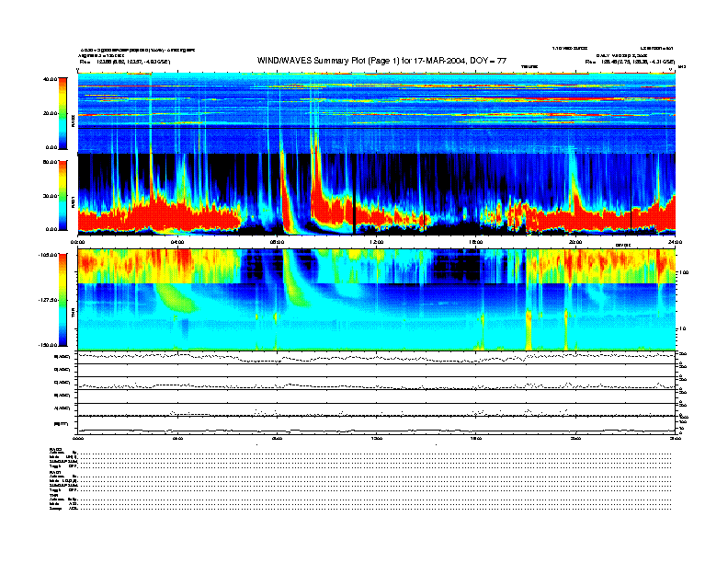728x563 pixels.
Task: Select the 12:00 tick label under RAD1
Action: click(x=377, y=242)
